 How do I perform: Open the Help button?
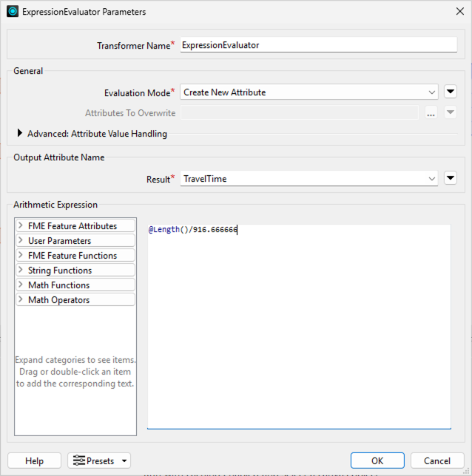tap(34, 460)
